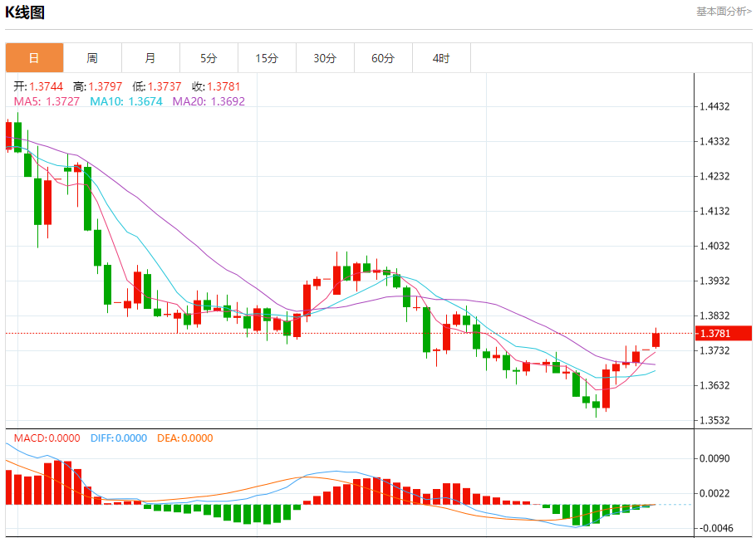Open the 4时 interval tab
The width and height of the screenshot is (756, 538).
441,58
